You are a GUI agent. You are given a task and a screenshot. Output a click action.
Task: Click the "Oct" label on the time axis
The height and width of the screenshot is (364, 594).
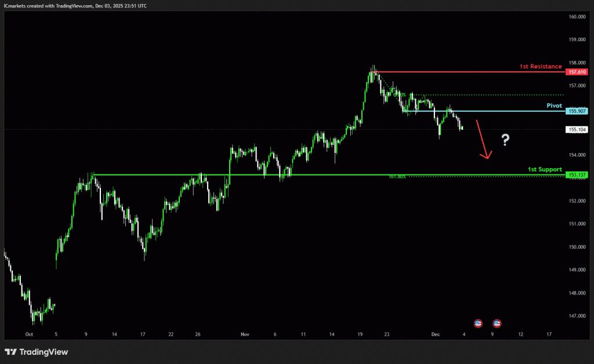(29, 334)
